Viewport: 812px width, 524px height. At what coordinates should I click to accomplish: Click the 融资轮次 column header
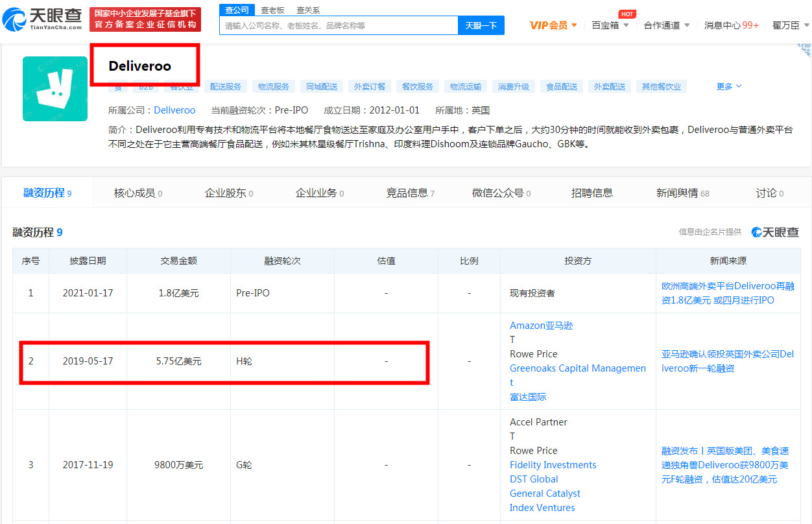[282, 261]
